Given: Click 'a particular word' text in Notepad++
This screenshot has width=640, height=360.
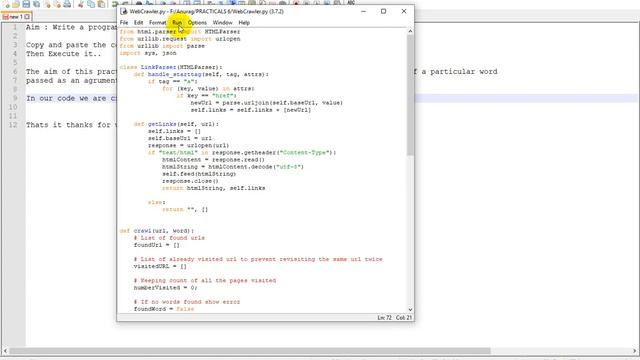Looking at the screenshot, I should click(x=459, y=72).
